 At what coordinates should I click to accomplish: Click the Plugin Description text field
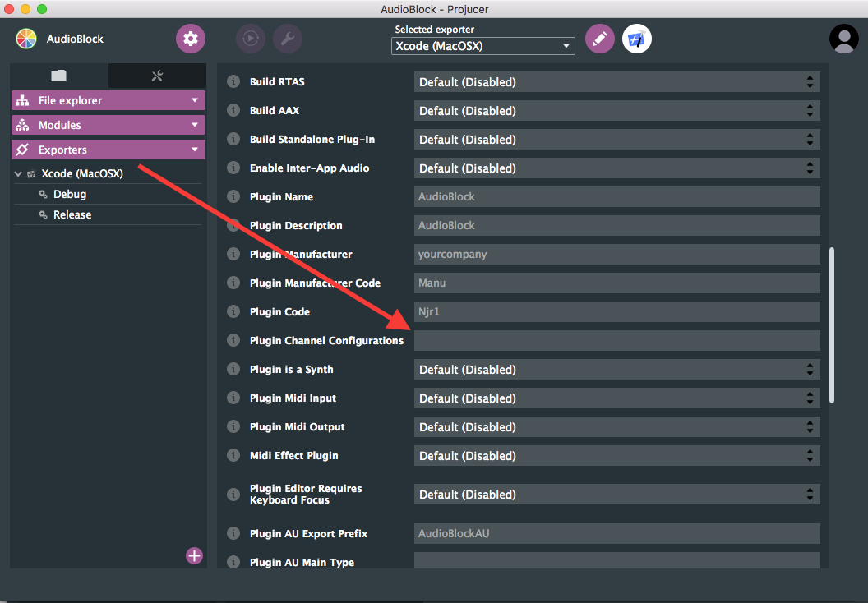(x=616, y=226)
